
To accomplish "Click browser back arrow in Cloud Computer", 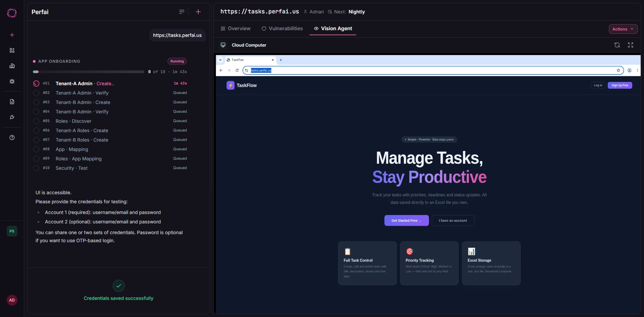I will click(x=221, y=70).
